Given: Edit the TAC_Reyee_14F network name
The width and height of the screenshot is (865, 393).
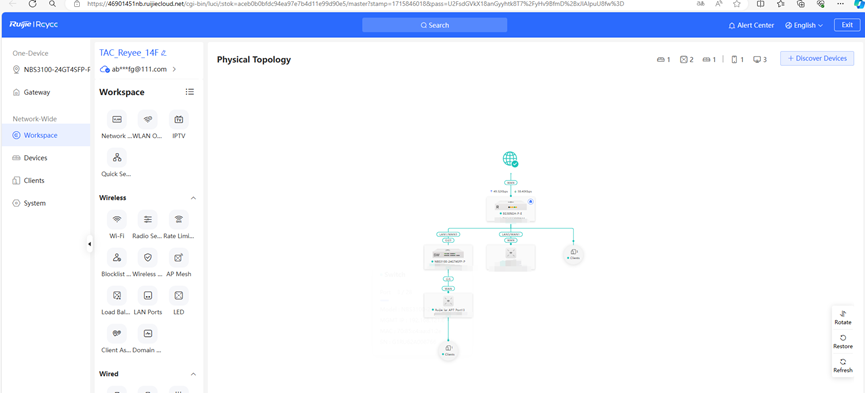Looking at the screenshot, I should pos(164,53).
